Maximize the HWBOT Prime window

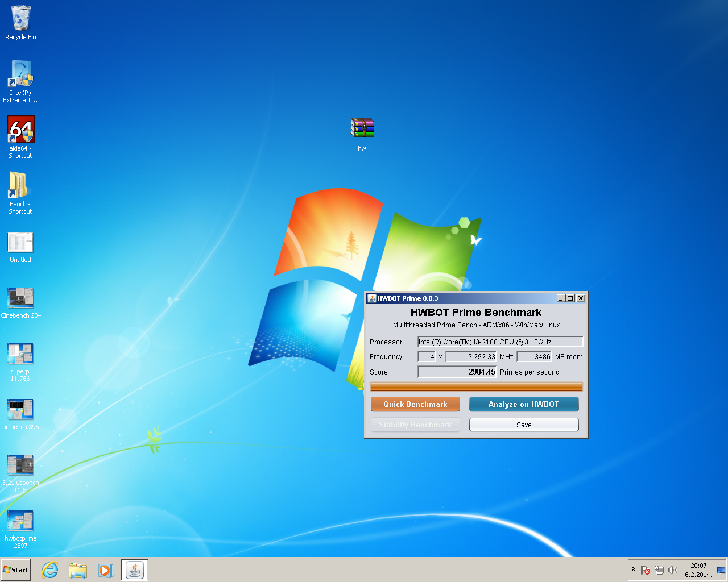click(x=570, y=298)
